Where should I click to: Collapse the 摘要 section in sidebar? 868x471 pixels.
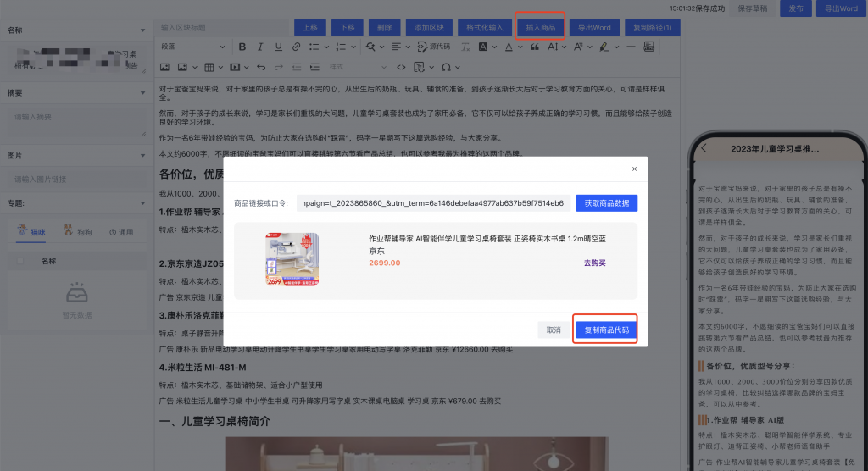[x=142, y=93]
